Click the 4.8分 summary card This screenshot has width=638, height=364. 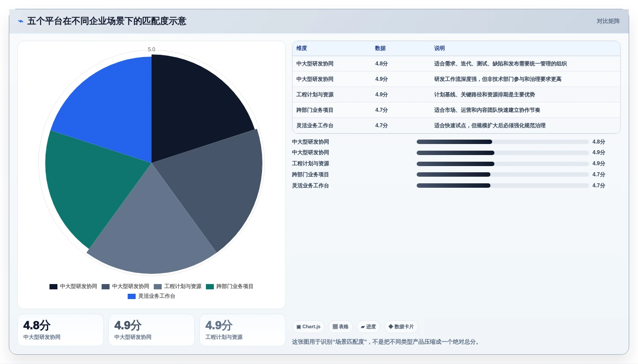click(x=61, y=330)
